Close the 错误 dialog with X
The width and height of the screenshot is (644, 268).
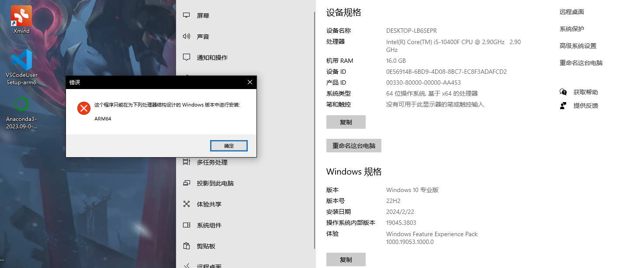click(250, 82)
